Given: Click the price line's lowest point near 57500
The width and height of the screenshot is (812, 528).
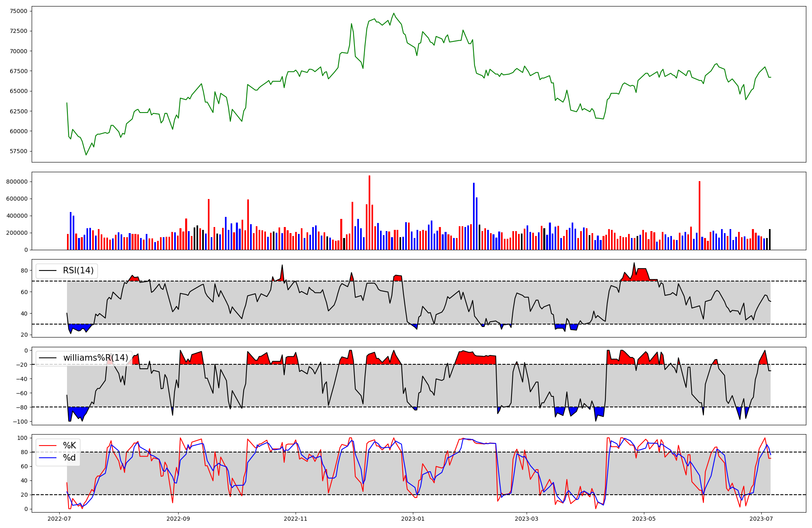Looking at the screenshot, I should [86, 155].
